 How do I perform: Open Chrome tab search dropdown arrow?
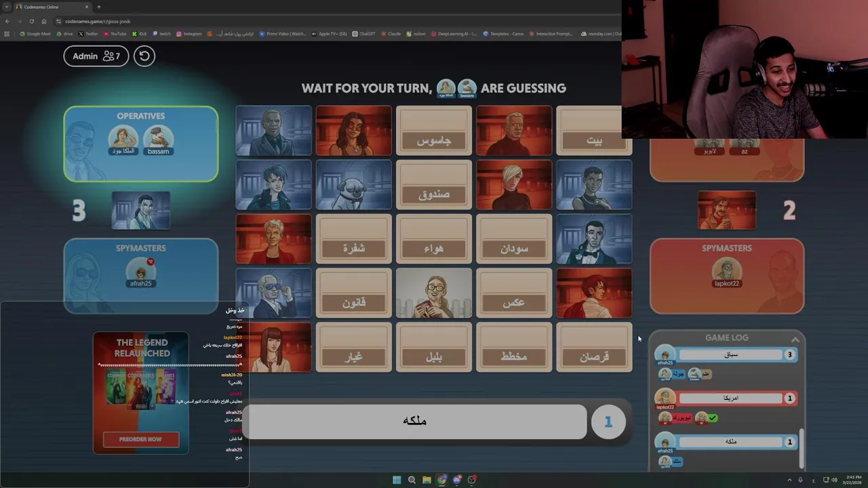click(x=6, y=7)
